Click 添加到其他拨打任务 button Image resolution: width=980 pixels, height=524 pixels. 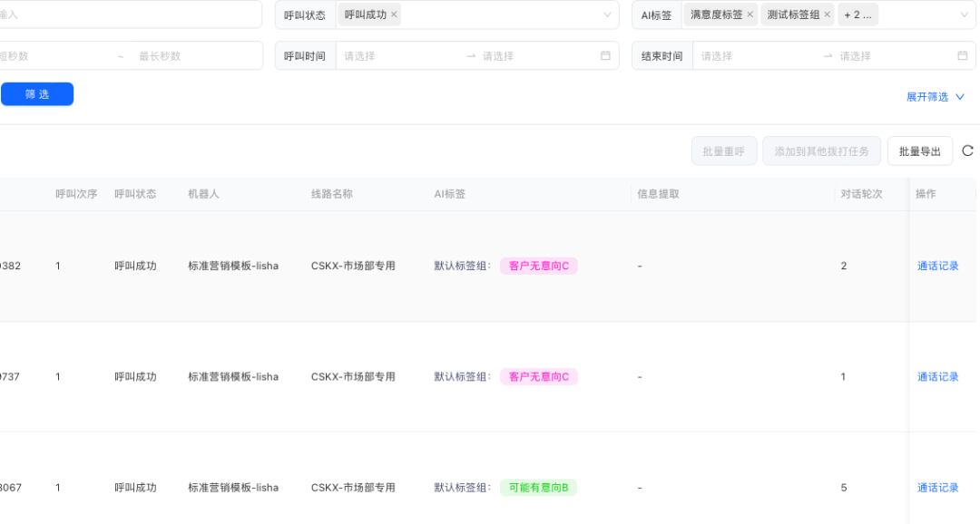tap(821, 151)
